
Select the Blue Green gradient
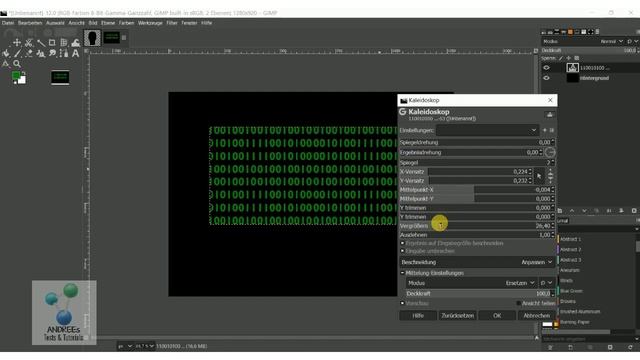[571, 291]
